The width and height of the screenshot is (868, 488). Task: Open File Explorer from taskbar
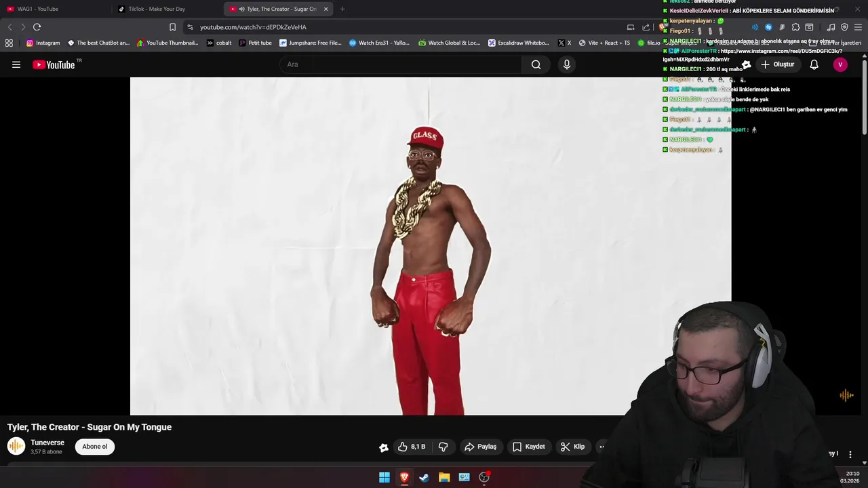[x=444, y=477]
